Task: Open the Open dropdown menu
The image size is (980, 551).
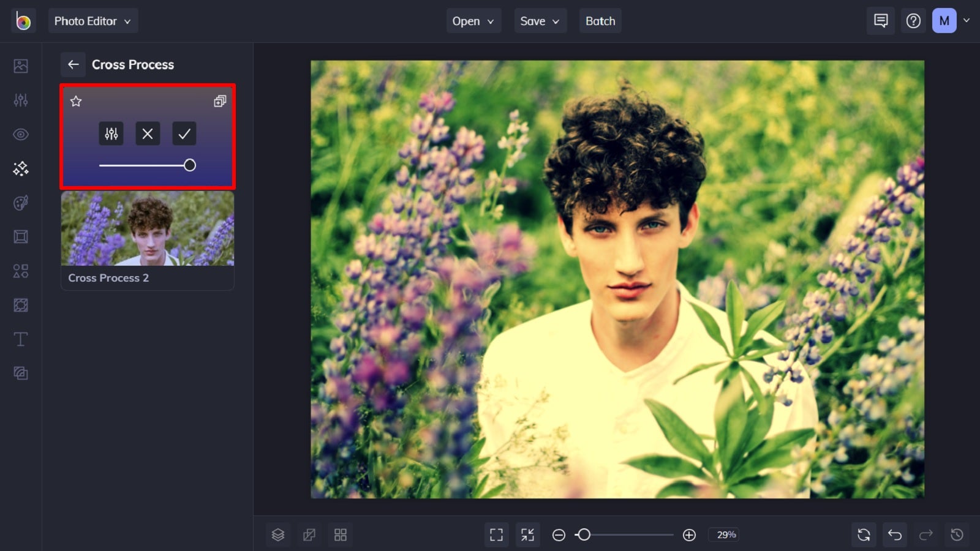Action: pyautogui.click(x=473, y=21)
